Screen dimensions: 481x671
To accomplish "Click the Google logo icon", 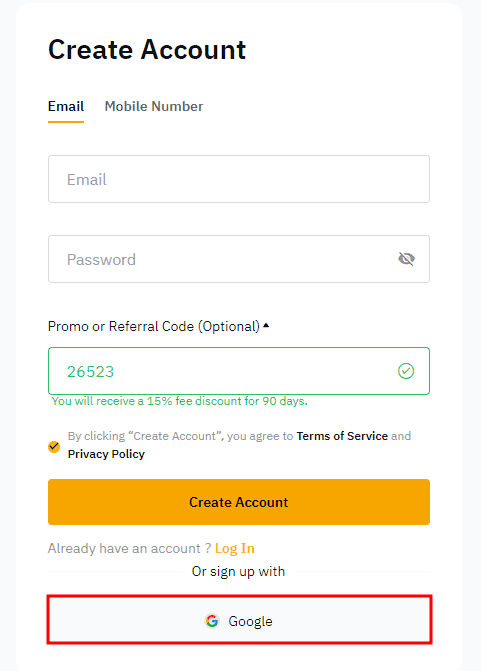I will pos(212,621).
